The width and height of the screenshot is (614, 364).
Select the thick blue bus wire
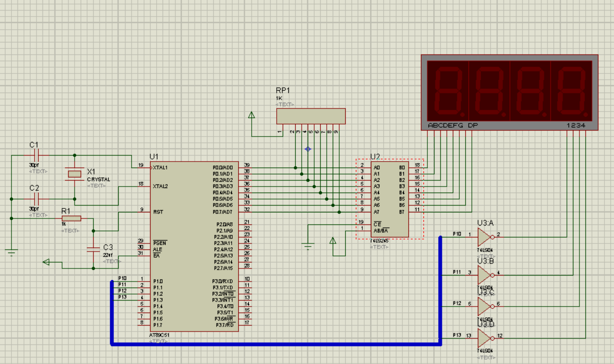coord(275,343)
